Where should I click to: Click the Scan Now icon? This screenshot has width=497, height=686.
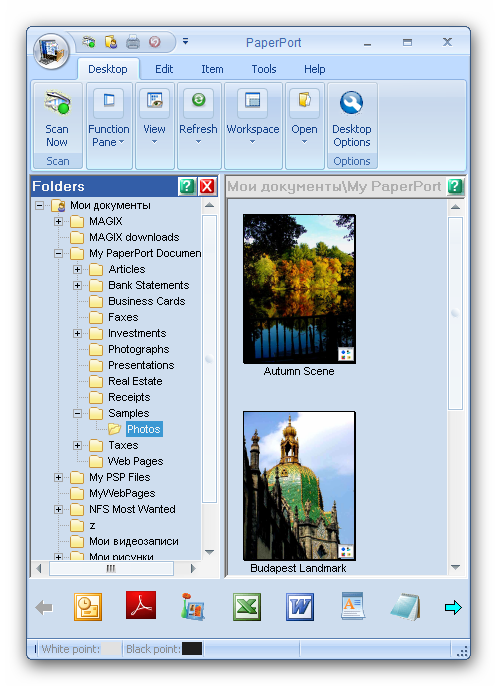(57, 102)
